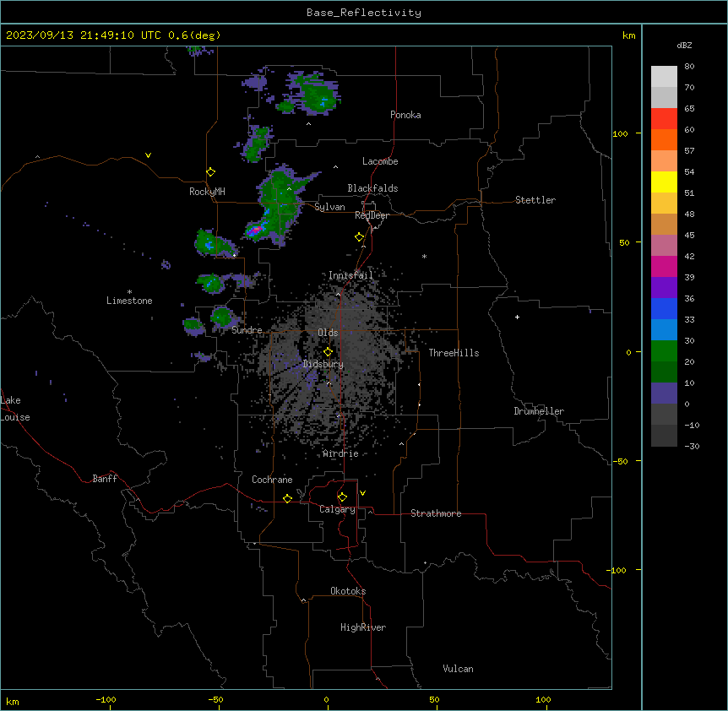
Task: Click the km unit label at top right
Action: tap(629, 35)
